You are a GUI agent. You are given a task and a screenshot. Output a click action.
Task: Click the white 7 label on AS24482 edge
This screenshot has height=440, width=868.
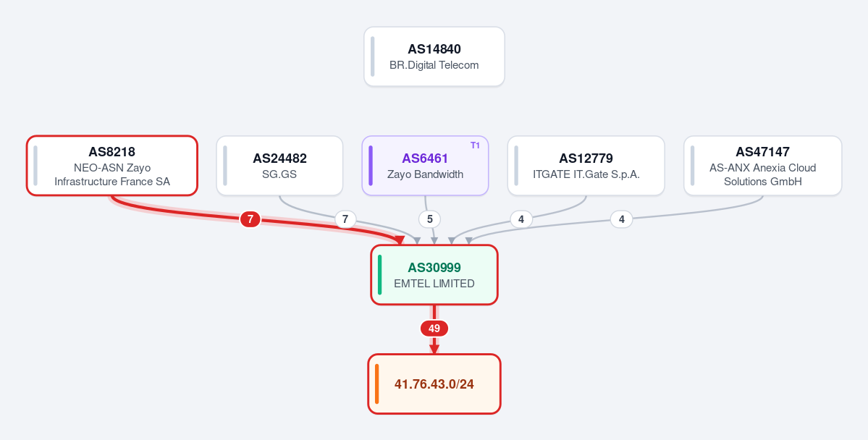(x=345, y=219)
